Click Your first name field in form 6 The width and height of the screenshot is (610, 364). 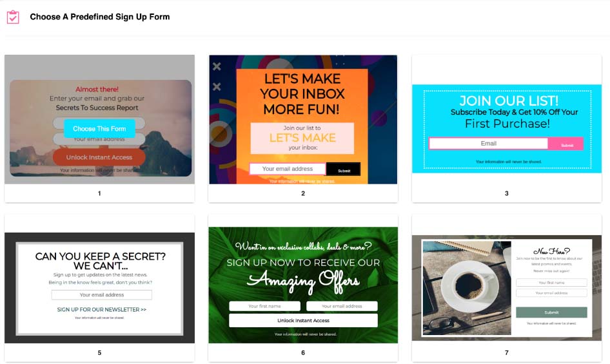[264, 306]
